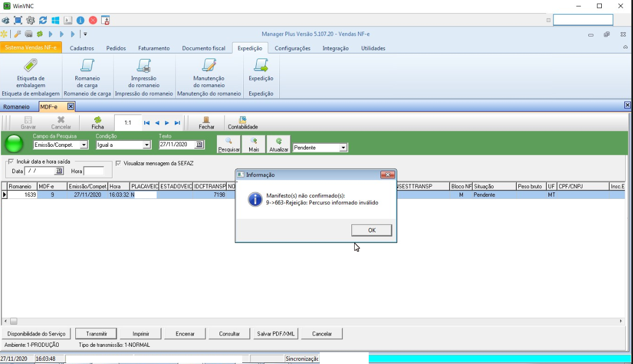The height and width of the screenshot is (364, 633).
Task: Open the Condição 'Igual a' dropdown
Action: click(147, 145)
